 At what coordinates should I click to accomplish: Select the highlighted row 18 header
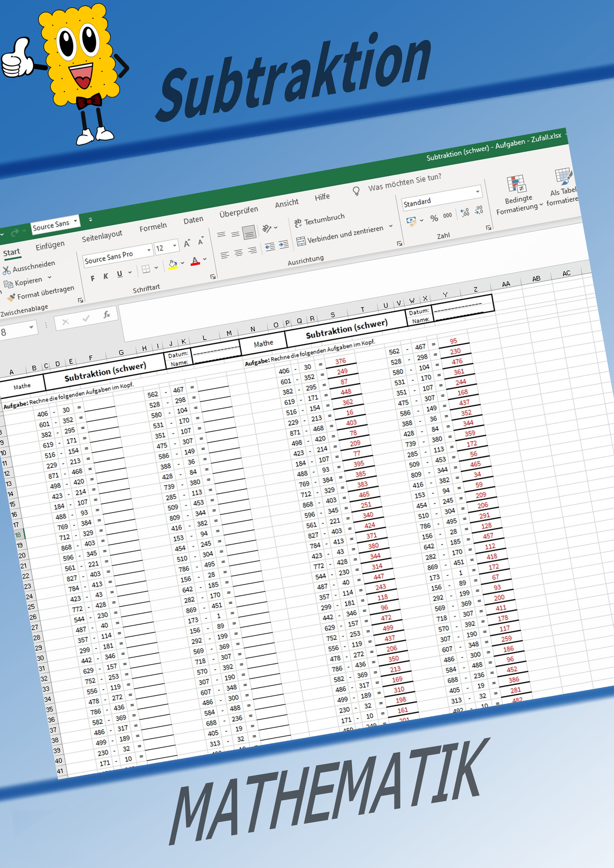pyautogui.click(x=18, y=535)
